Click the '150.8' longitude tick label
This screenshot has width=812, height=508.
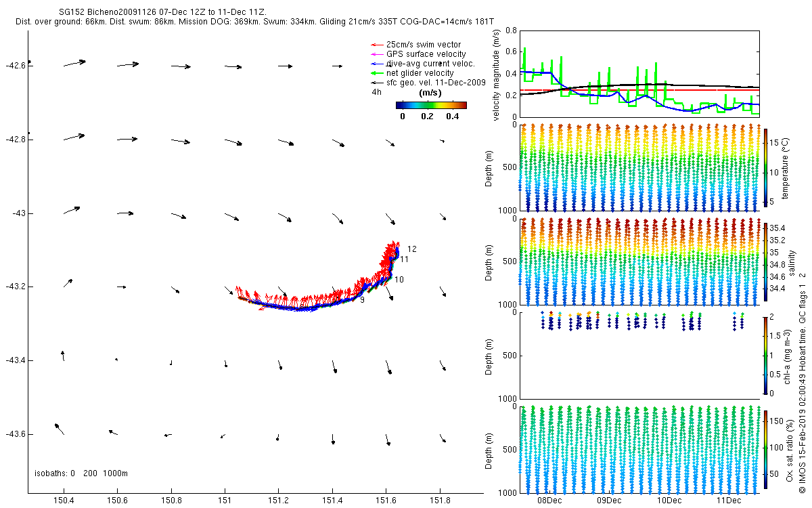(171, 501)
